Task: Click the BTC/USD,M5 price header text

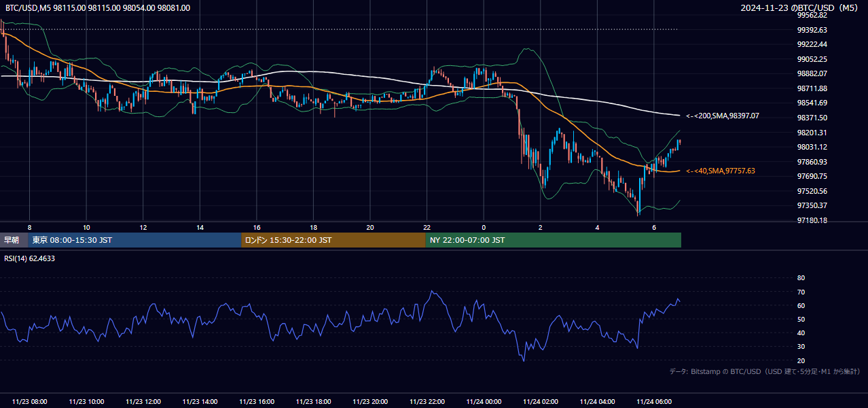Action: (x=98, y=8)
